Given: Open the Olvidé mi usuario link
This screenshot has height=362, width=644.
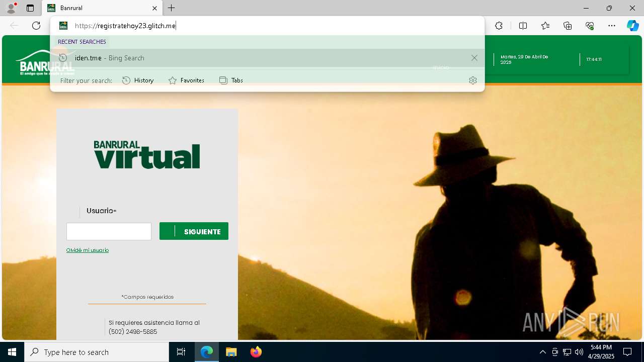Looking at the screenshot, I should 88,250.
